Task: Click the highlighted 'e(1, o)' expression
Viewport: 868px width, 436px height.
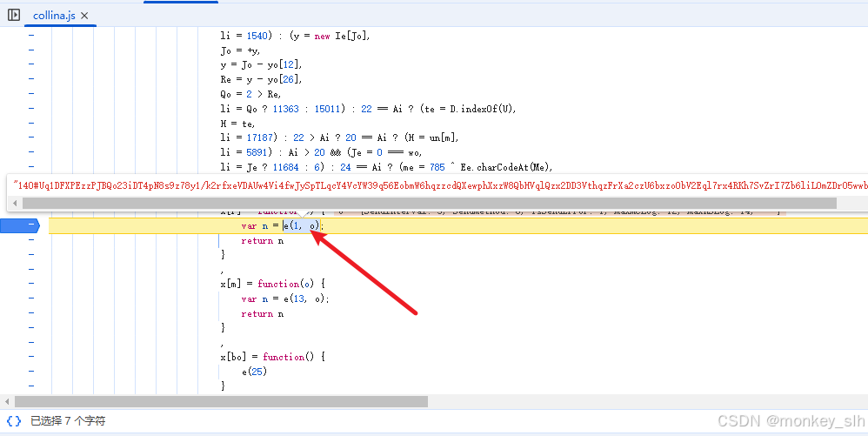Action: (x=302, y=225)
